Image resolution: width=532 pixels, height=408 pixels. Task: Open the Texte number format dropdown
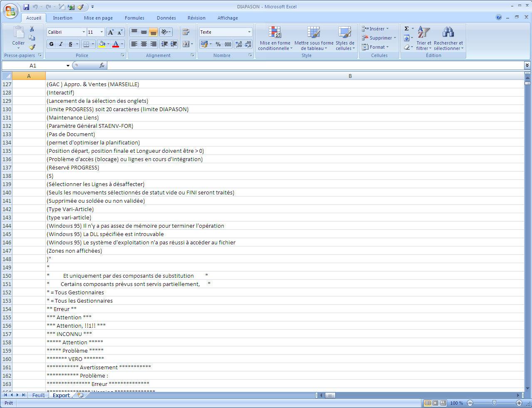coord(249,32)
